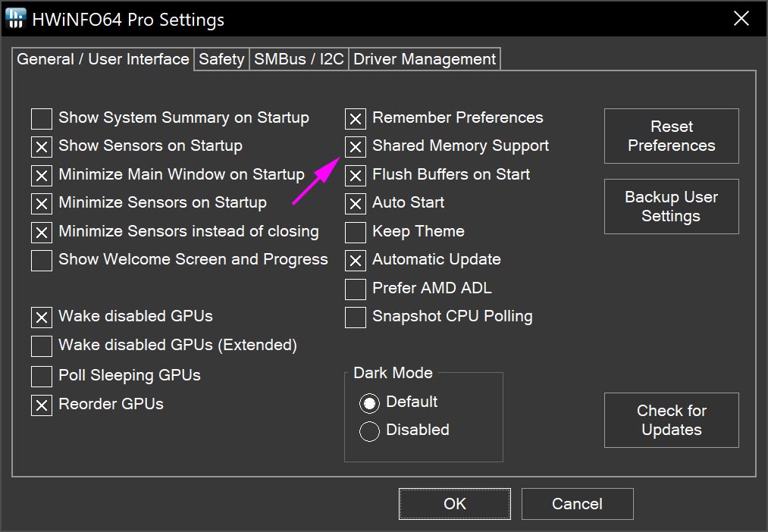The image size is (768, 532).
Task: Enable Show System Summary on Startup
Action: point(42,118)
